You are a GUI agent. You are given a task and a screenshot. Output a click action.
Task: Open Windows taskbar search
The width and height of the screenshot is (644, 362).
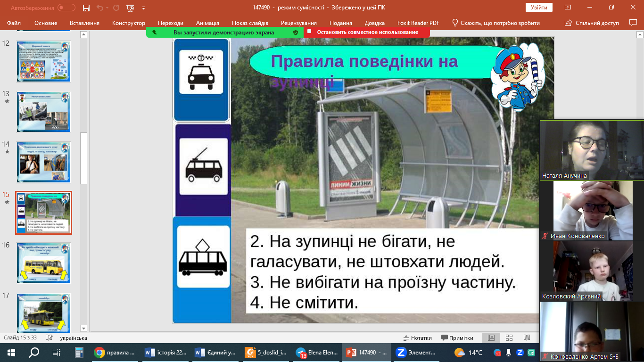34,352
